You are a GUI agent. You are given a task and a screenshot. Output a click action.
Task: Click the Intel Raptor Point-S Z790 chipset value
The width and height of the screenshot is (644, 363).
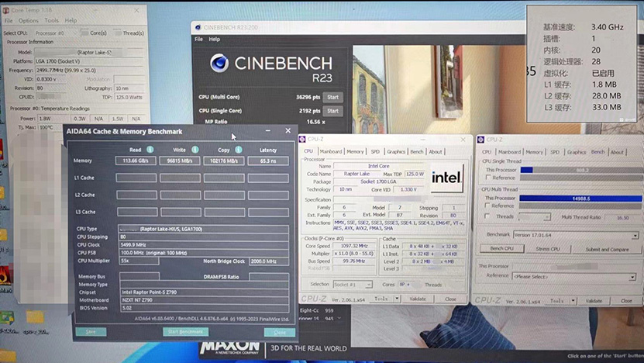pos(204,292)
